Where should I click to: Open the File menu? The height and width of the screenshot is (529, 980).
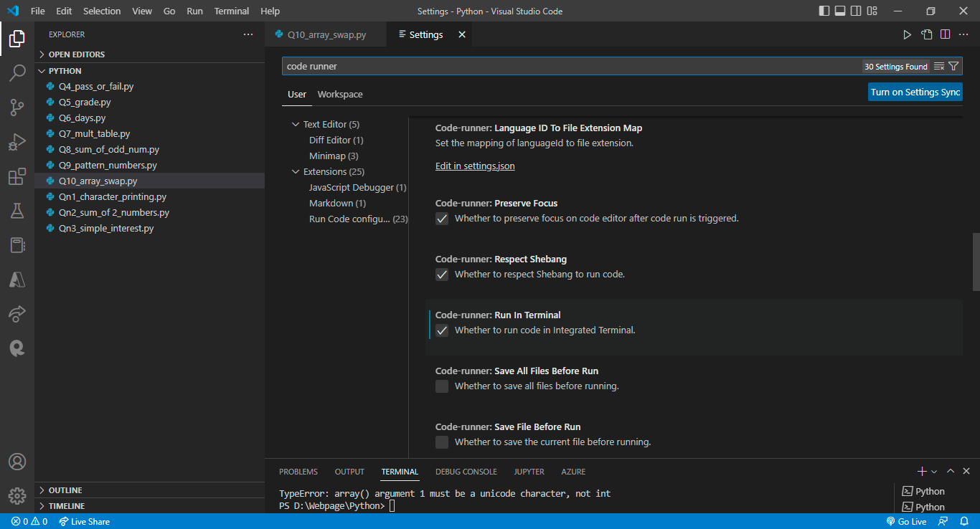click(37, 11)
